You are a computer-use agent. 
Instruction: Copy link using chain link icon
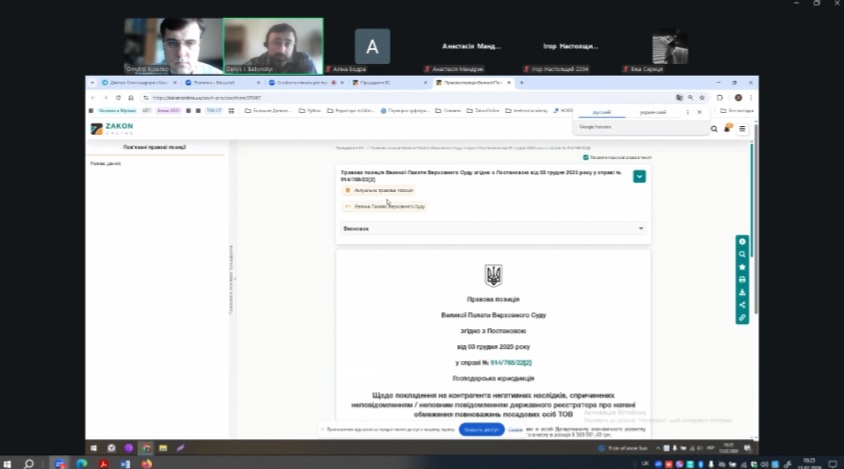click(742, 318)
